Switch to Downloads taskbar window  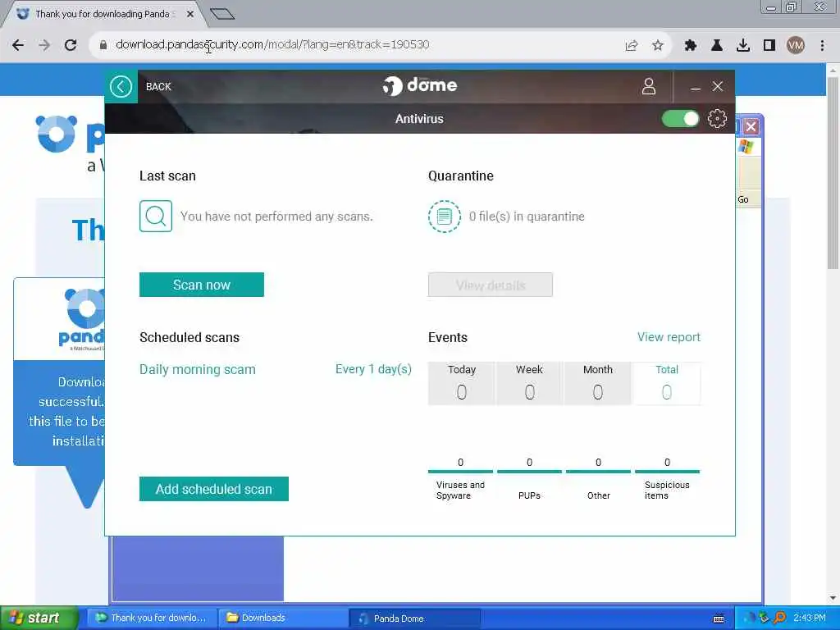point(282,618)
